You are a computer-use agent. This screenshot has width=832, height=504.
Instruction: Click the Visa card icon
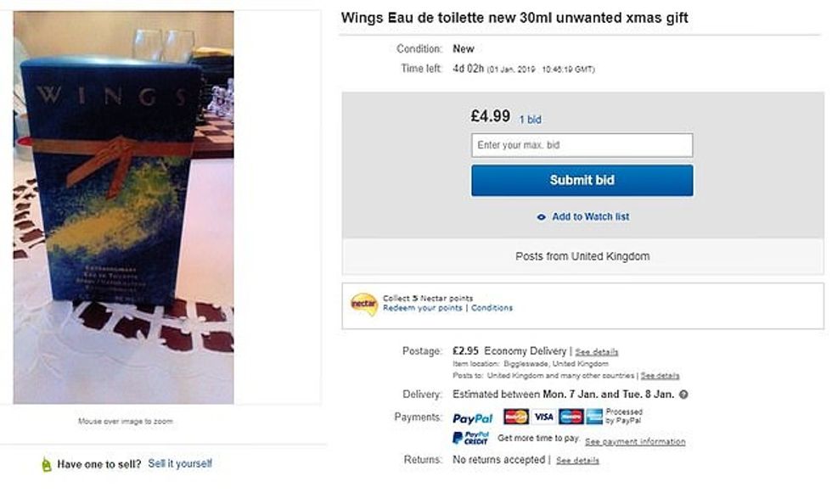click(543, 417)
